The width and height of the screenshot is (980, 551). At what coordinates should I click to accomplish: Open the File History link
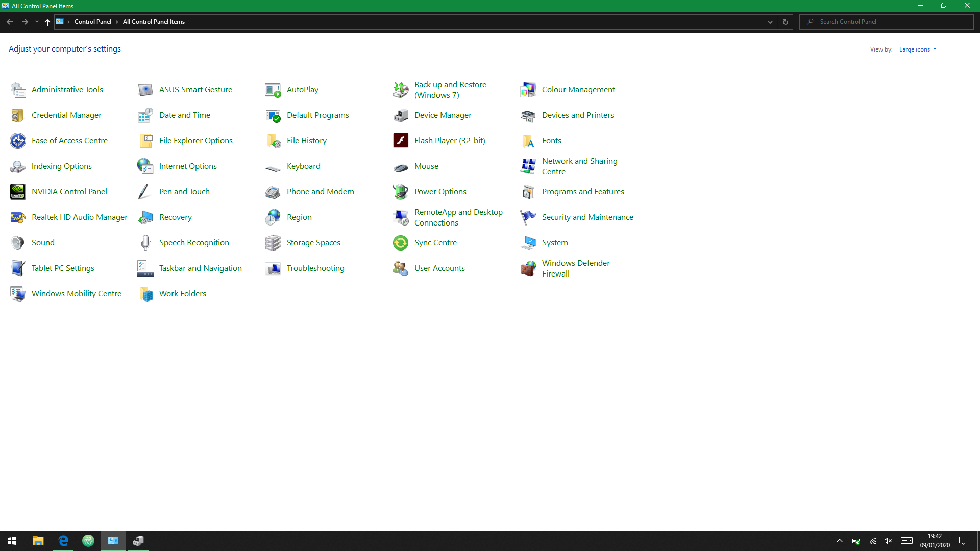306,141
